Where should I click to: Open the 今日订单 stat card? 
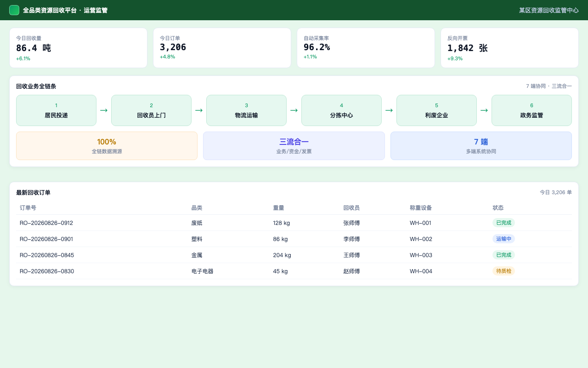[222, 48]
